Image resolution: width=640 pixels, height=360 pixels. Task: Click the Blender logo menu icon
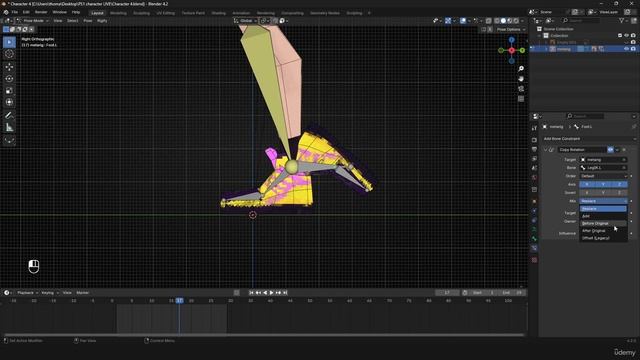pyautogui.click(x=6, y=12)
